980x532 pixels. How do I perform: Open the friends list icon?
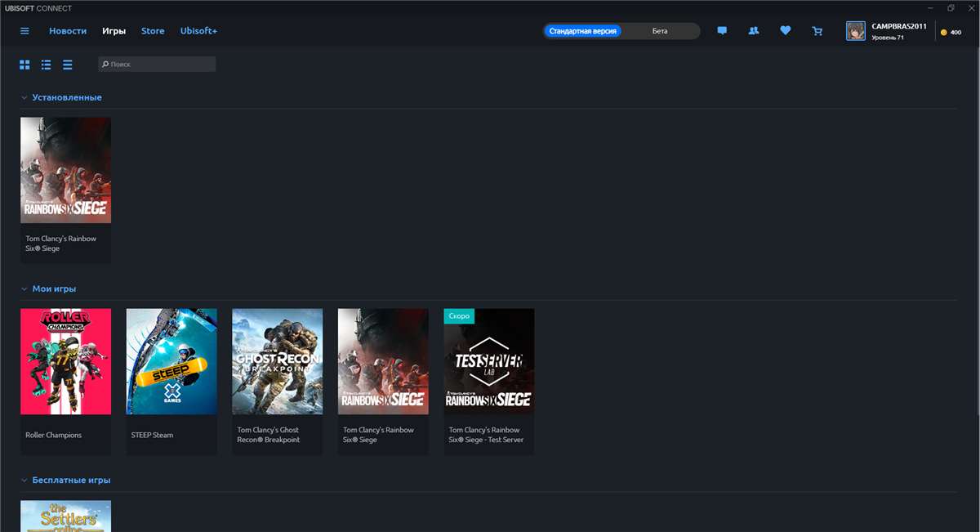(754, 31)
